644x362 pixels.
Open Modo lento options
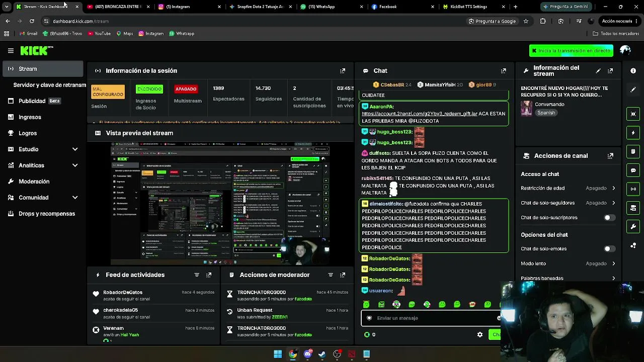pyautogui.click(x=568, y=263)
